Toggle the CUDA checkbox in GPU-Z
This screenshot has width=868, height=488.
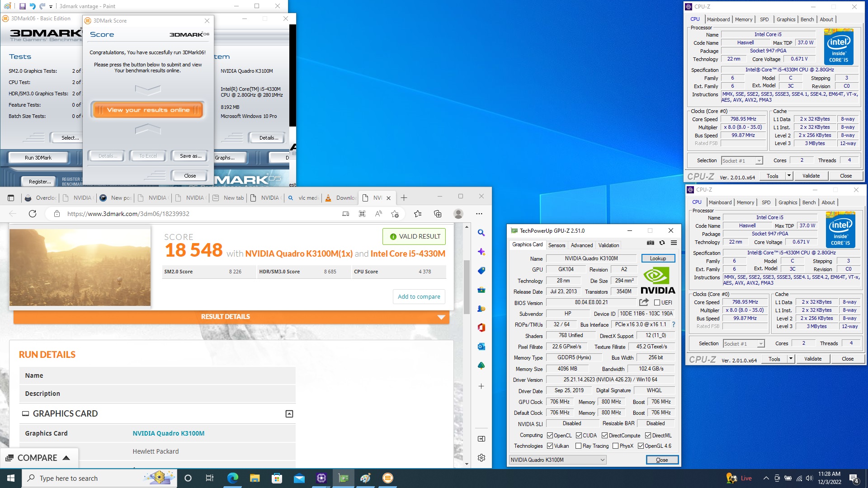click(579, 436)
